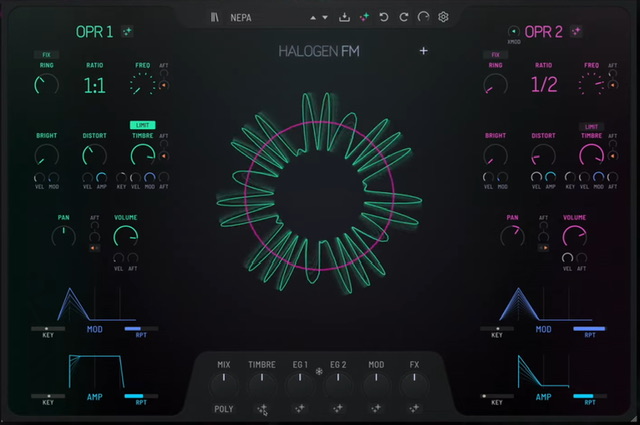Randomize patch with top toolbar sparkle icon
640x425 pixels.
(364, 17)
